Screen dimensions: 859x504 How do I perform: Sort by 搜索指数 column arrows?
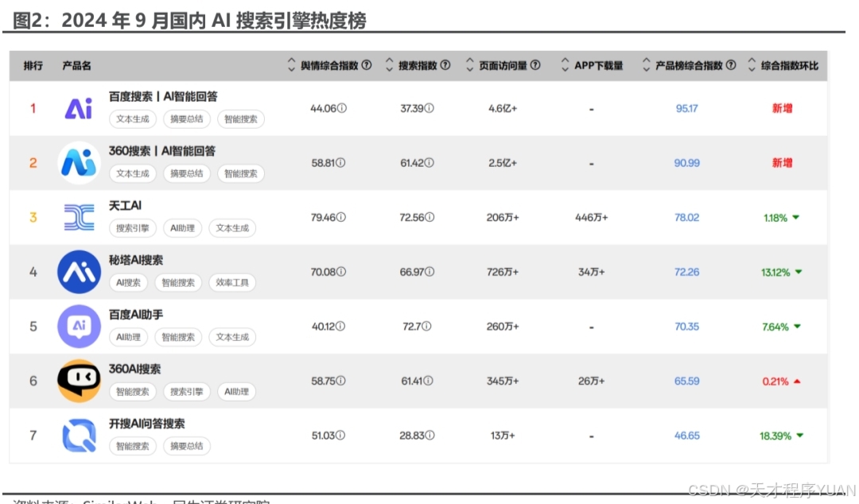click(x=390, y=65)
